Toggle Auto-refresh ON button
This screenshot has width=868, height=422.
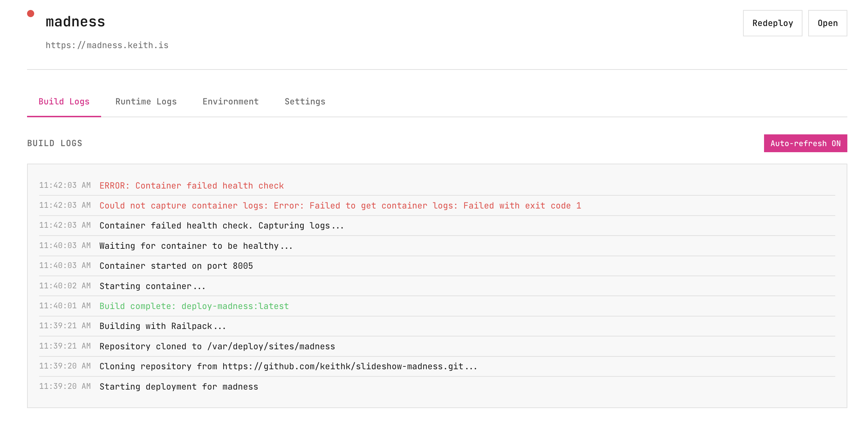pos(805,143)
